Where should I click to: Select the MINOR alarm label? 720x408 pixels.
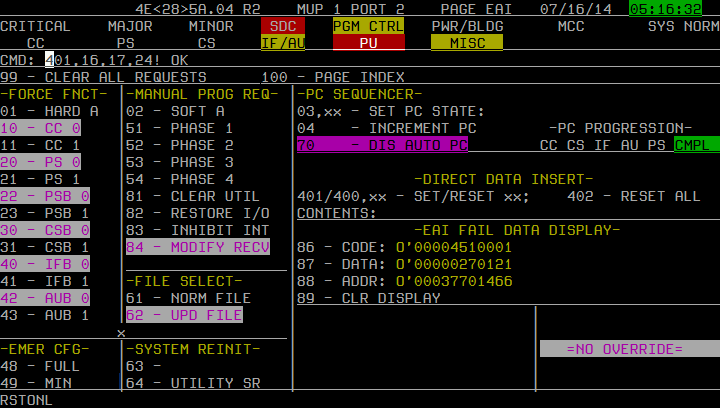[x=211, y=26]
